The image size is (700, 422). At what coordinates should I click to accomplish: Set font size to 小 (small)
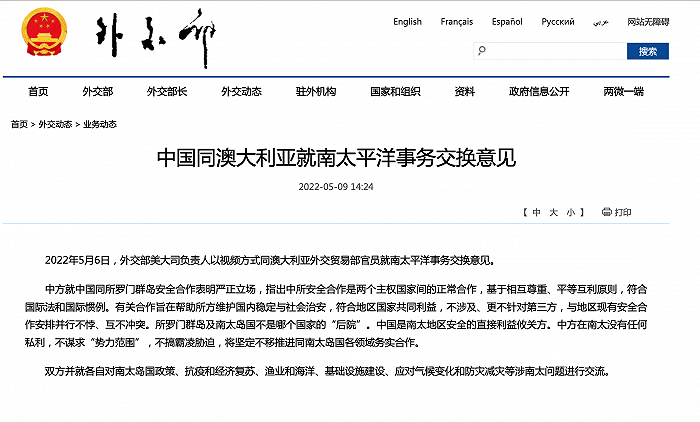click(x=569, y=212)
